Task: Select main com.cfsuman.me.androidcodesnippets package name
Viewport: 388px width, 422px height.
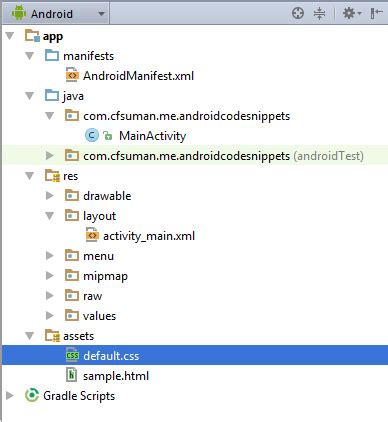Action: [187, 116]
